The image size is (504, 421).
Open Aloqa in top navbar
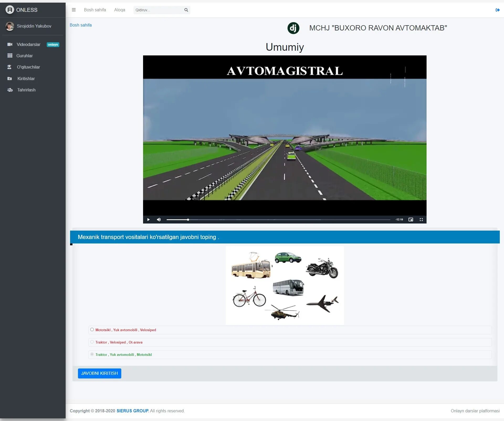[x=120, y=10]
